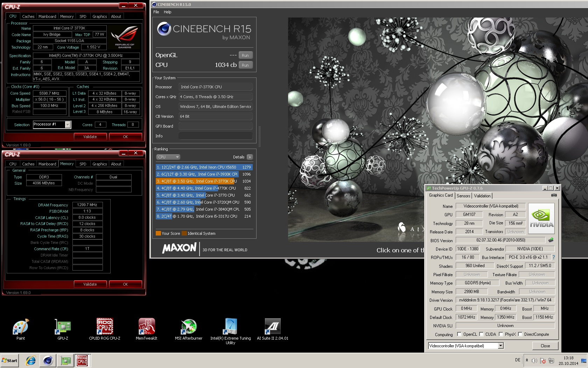Open Intel Extreme Tuning Utility shortcut
The width and height of the screenshot is (588, 368).
(231, 331)
